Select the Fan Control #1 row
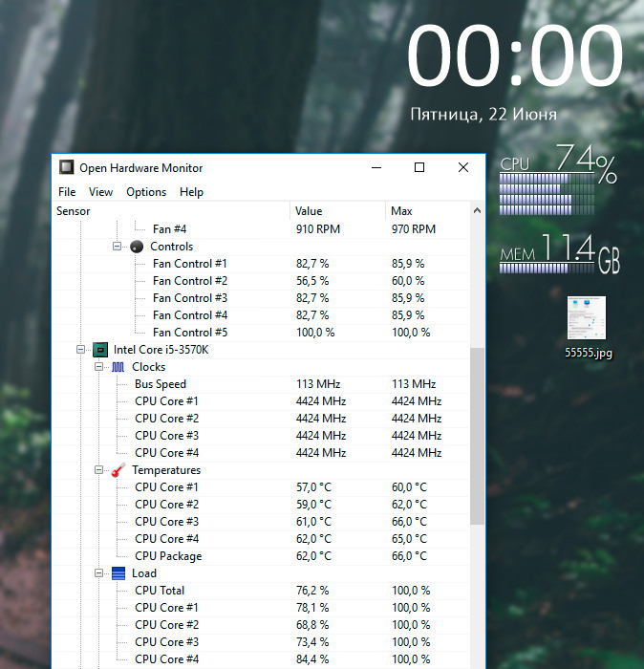The image size is (644, 669). tap(261, 264)
